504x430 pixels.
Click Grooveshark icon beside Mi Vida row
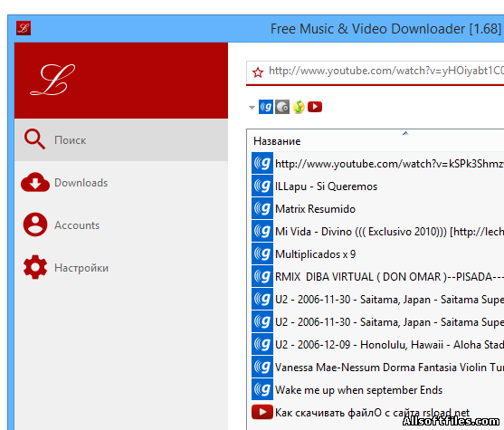262,231
